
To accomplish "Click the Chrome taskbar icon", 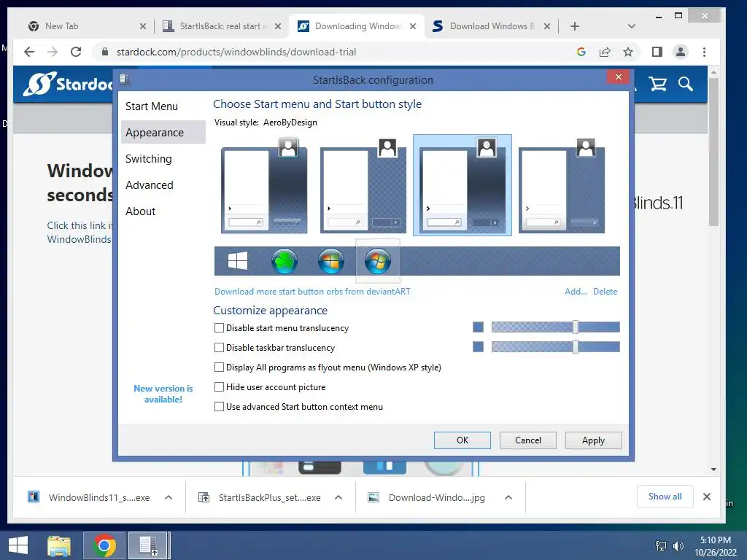I will click(x=104, y=545).
